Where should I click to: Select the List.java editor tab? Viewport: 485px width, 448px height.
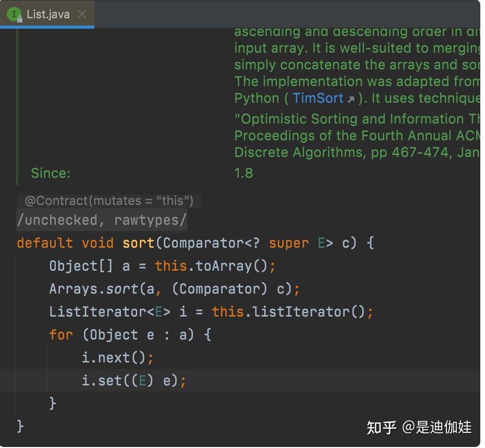[47, 14]
